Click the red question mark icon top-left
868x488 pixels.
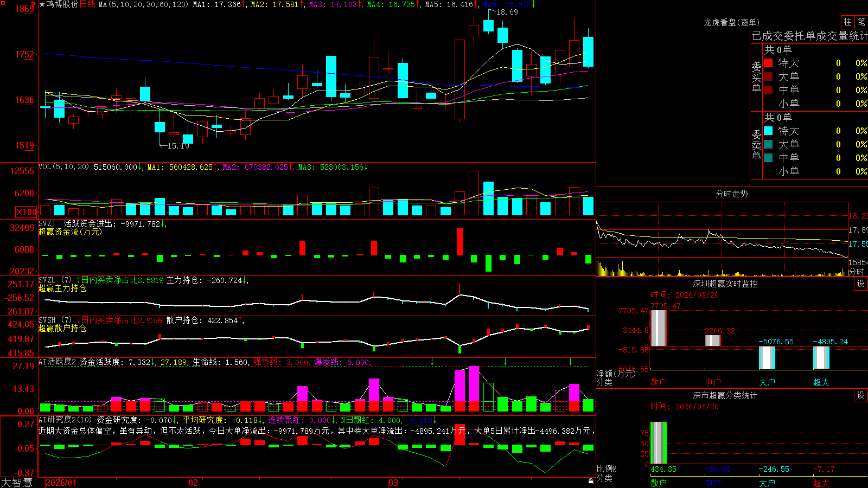point(33,4)
